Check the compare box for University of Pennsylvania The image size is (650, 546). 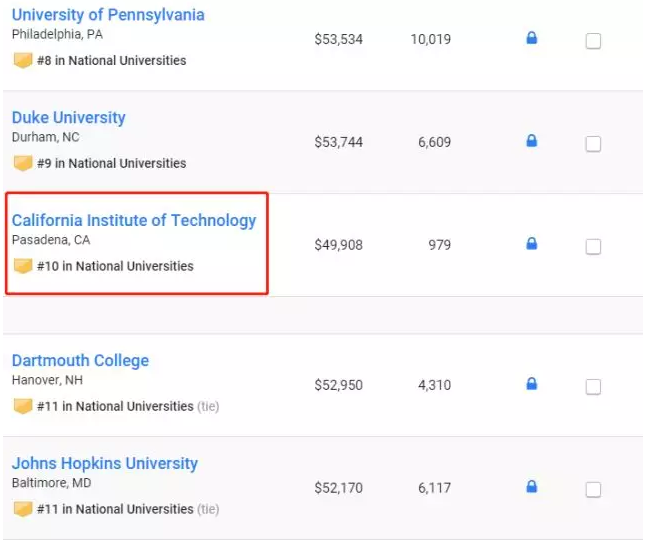(593, 41)
